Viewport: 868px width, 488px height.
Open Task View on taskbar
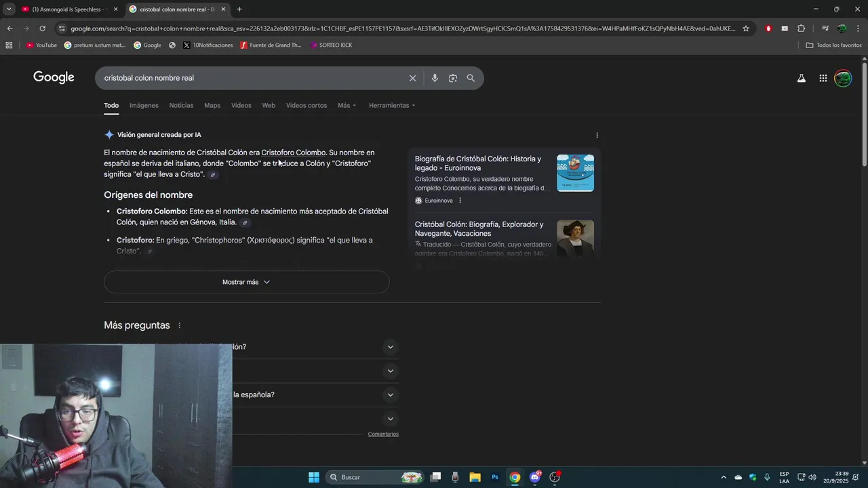[x=435, y=477]
